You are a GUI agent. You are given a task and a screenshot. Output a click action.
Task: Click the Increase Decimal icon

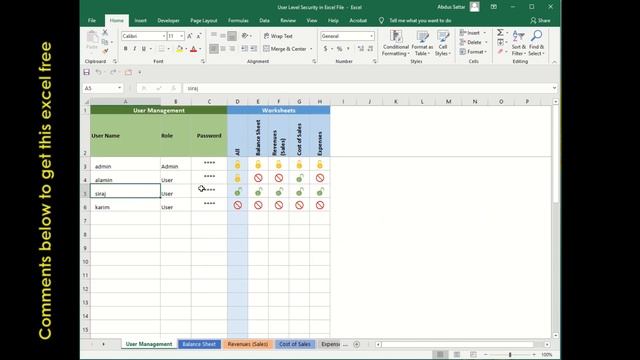(x=361, y=49)
